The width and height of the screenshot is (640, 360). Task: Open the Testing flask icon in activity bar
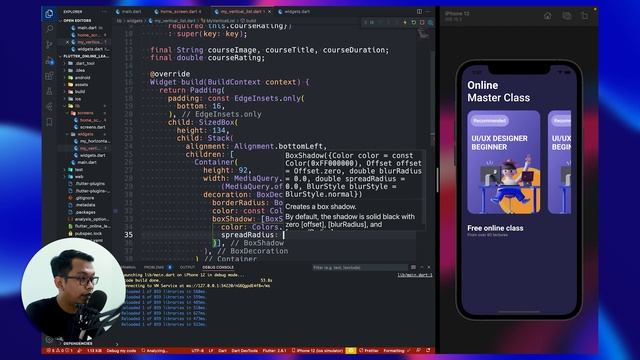pyautogui.click(x=49, y=91)
